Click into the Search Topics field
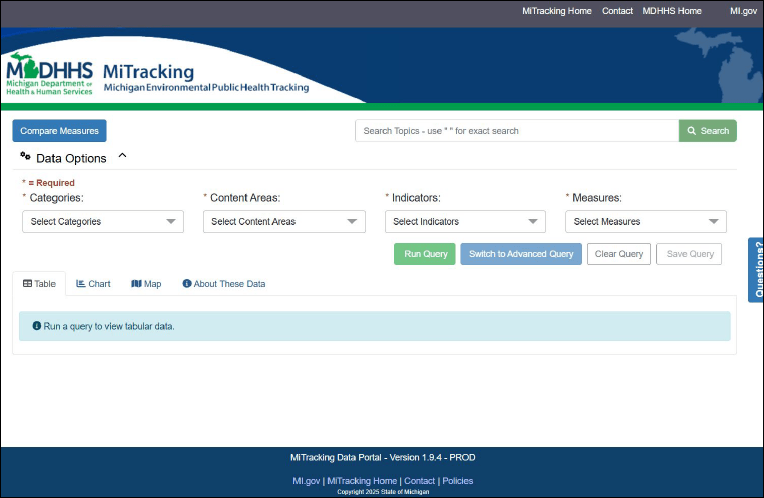Image resolution: width=764 pixels, height=498 pixels. point(517,131)
